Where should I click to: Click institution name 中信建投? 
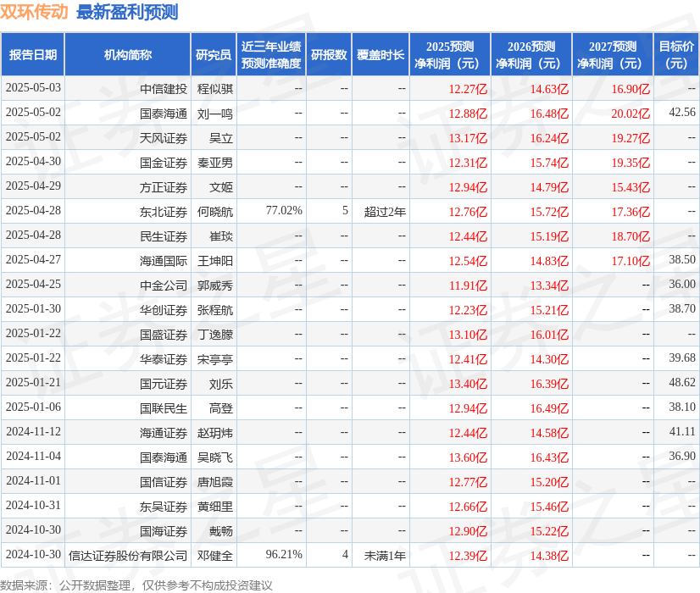tap(164, 89)
